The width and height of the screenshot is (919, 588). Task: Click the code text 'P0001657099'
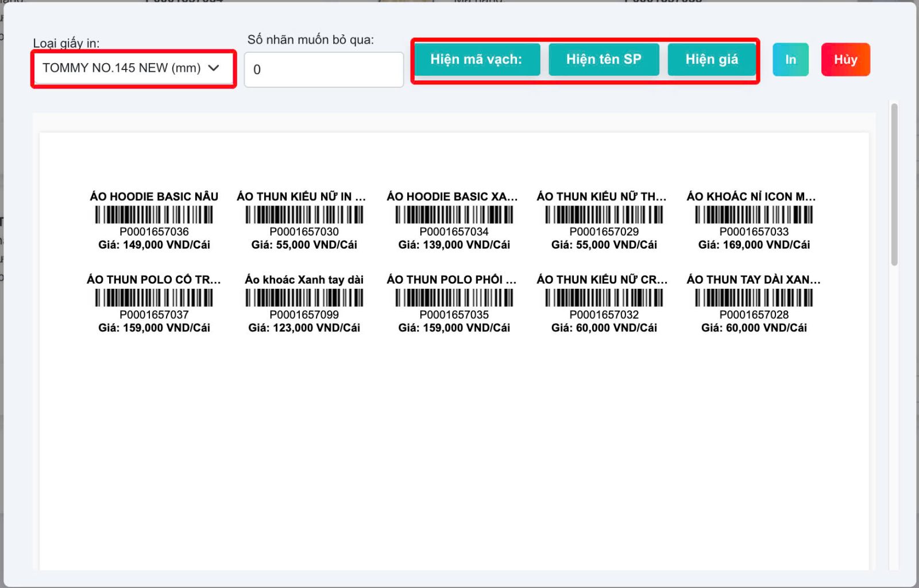304,315
